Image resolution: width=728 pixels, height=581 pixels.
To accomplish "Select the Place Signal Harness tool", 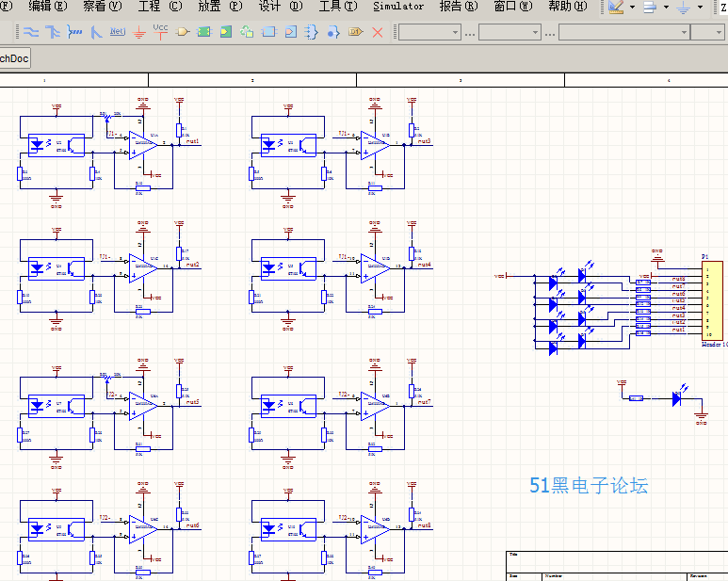I will pyautogui.click(x=74, y=32).
